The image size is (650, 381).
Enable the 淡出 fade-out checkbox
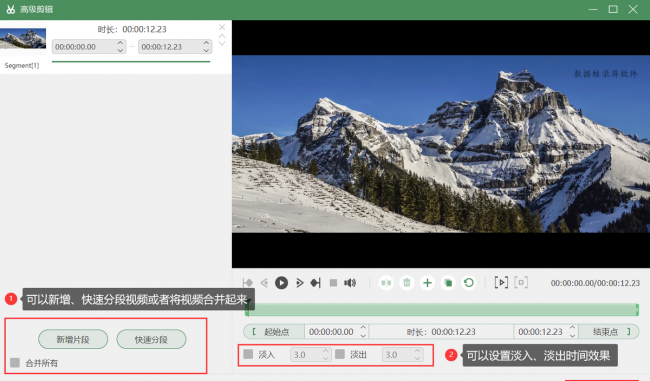tap(340, 354)
